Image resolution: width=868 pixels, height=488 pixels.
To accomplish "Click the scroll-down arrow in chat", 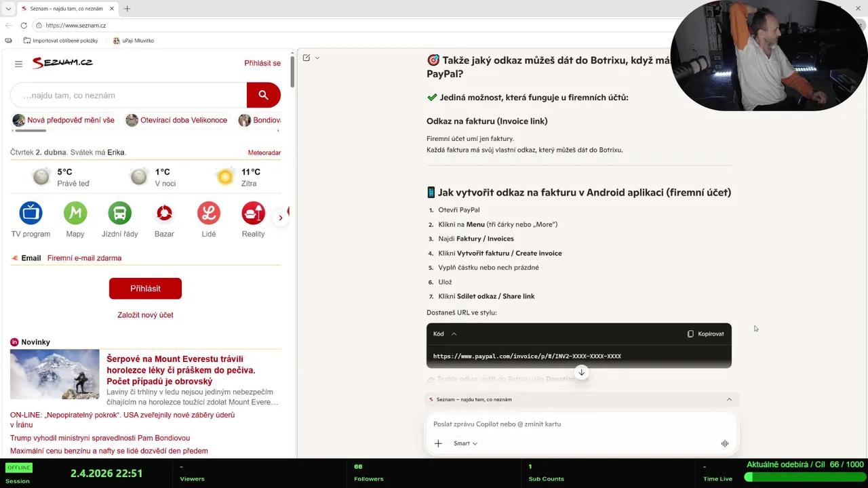I will pos(581,372).
